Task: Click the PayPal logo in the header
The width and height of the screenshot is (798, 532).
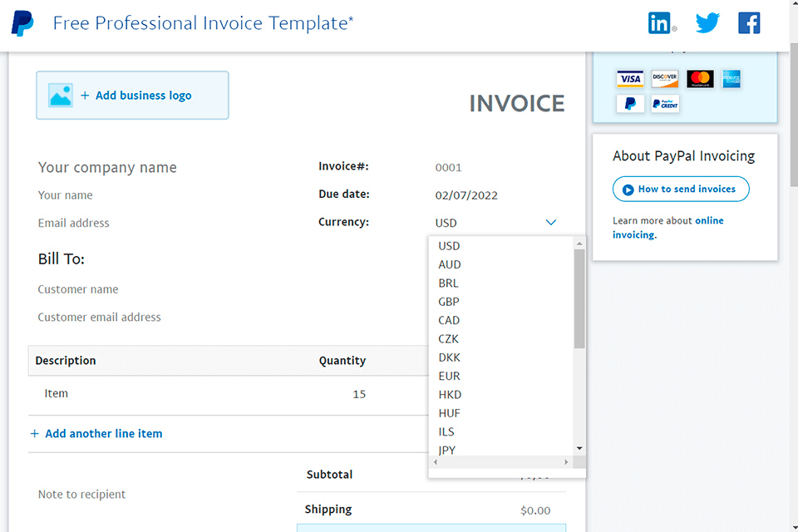Action: (22, 23)
